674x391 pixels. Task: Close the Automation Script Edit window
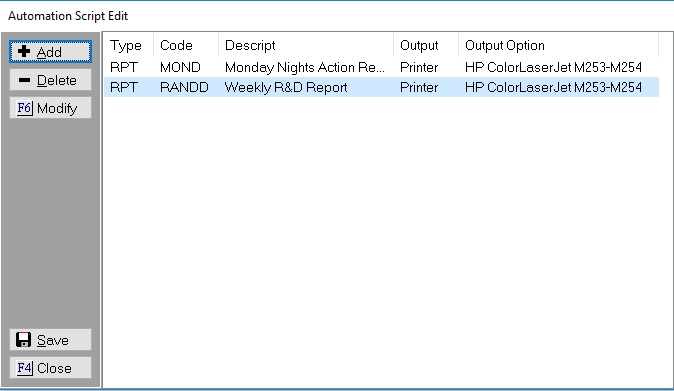coord(50,368)
